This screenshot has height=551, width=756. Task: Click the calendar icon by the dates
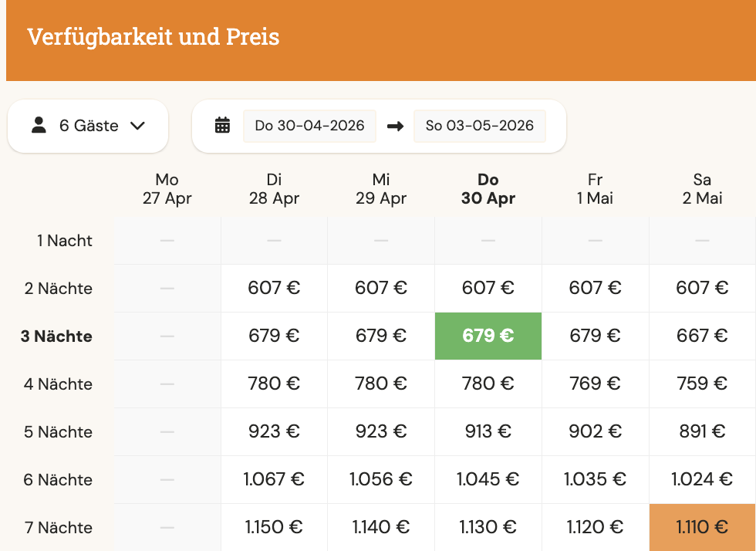pos(222,126)
